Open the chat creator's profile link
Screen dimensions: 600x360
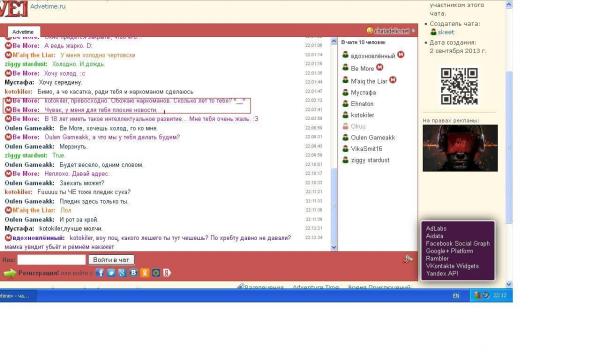tap(446, 32)
